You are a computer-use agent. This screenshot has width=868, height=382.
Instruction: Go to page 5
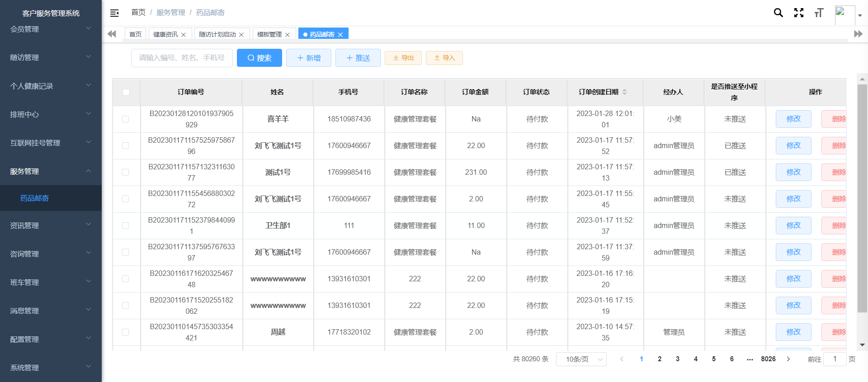coord(714,359)
